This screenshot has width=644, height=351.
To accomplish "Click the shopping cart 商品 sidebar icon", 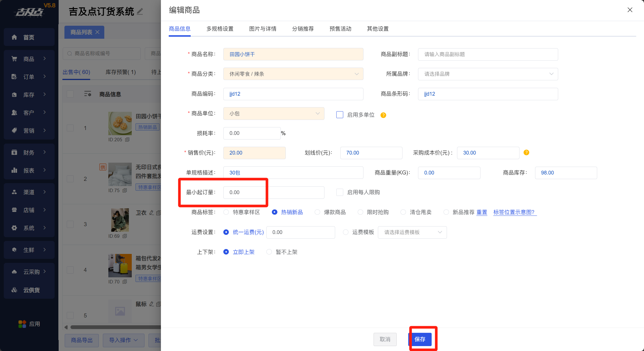I will coord(14,59).
